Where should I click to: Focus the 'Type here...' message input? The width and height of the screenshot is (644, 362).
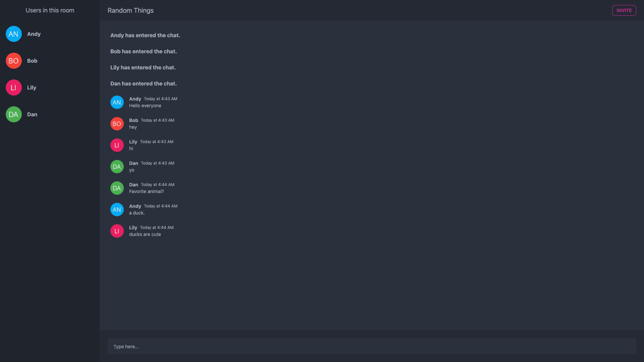coord(372,346)
